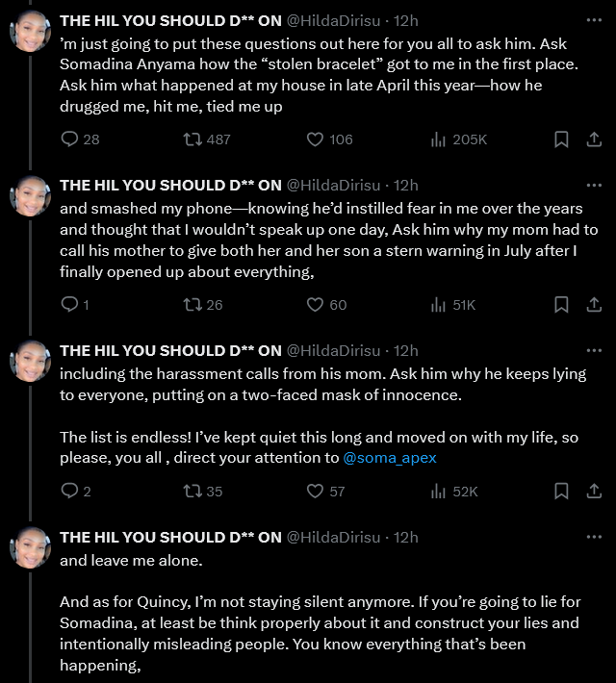
Task: Reply to the tweet with 1 reply
Action: click(69, 305)
